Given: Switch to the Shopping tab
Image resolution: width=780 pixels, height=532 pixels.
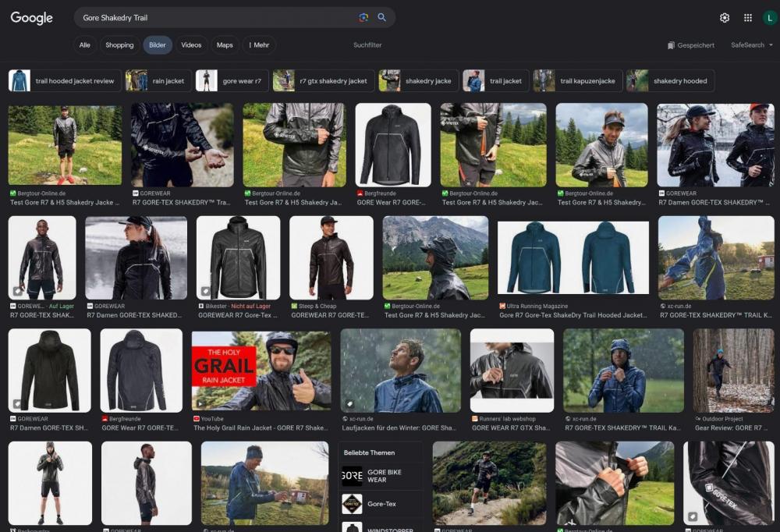Looking at the screenshot, I should click(119, 45).
